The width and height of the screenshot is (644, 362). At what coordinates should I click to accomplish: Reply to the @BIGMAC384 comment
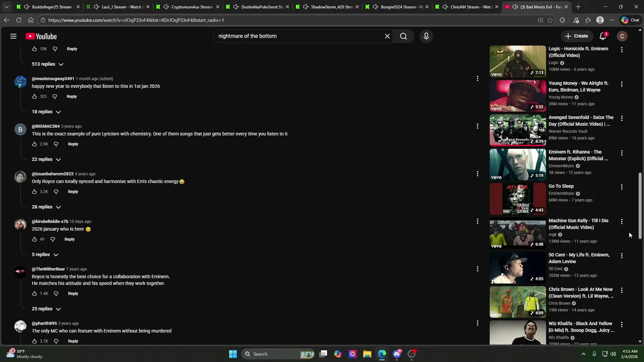[x=73, y=144]
